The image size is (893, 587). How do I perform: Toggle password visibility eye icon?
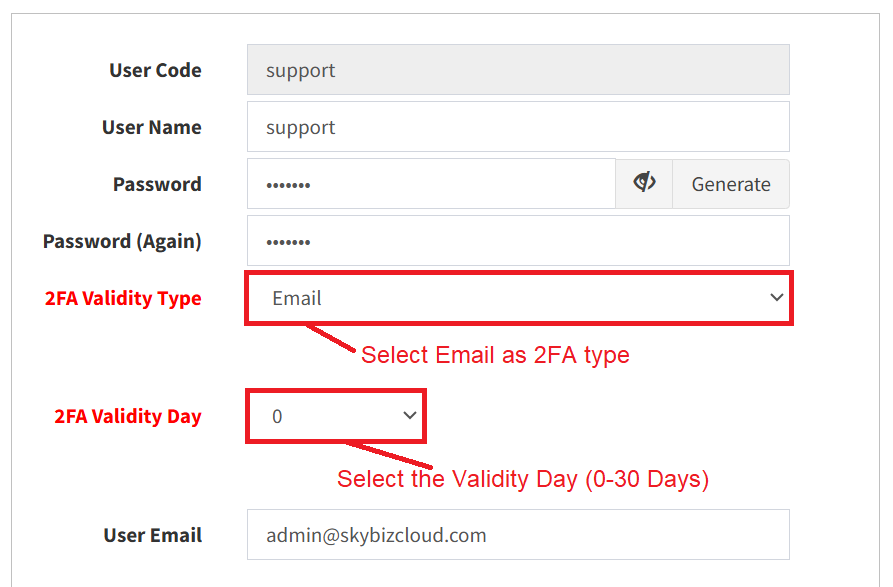644,183
